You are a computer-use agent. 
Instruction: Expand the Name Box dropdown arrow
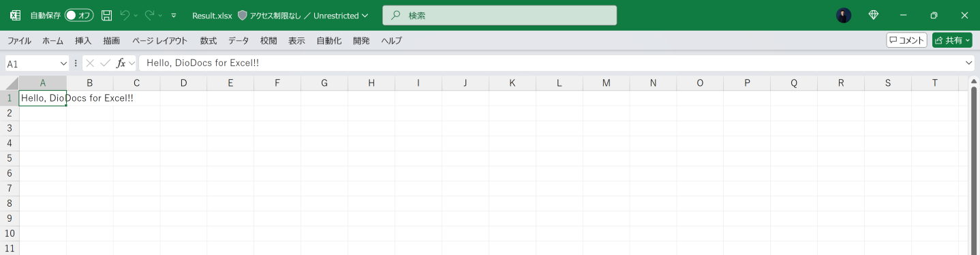pos(64,63)
